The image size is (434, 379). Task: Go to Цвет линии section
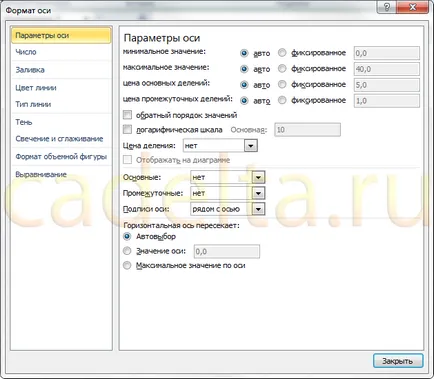tap(61, 88)
